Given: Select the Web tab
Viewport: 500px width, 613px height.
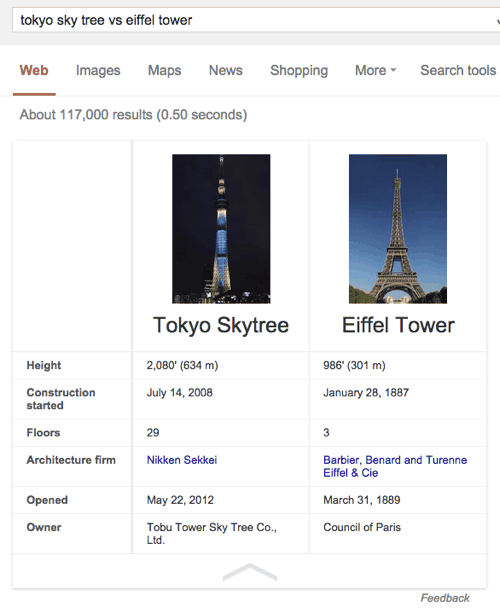Looking at the screenshot, I should pyautogui.click(x=34, y=70).
